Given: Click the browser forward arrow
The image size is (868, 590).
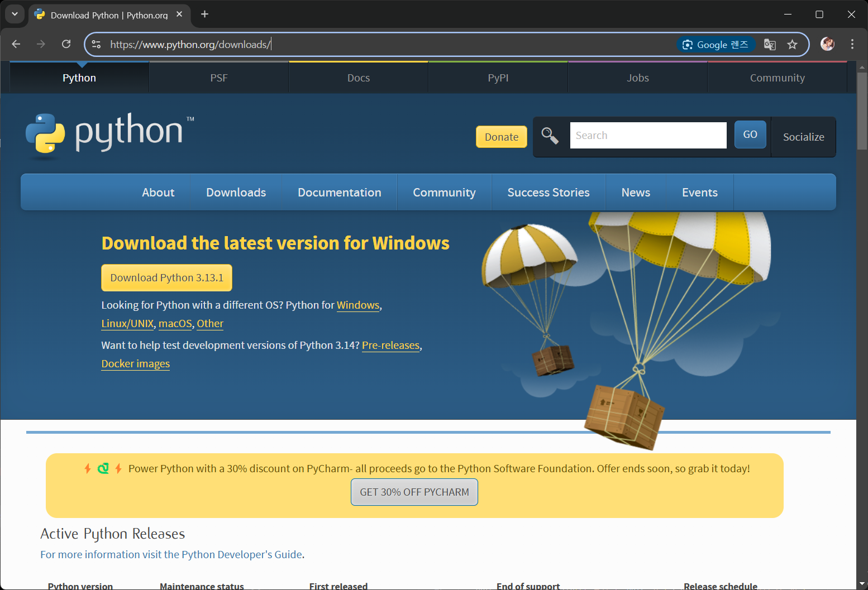Looking at the screenshot, I should tap(41, 44).
